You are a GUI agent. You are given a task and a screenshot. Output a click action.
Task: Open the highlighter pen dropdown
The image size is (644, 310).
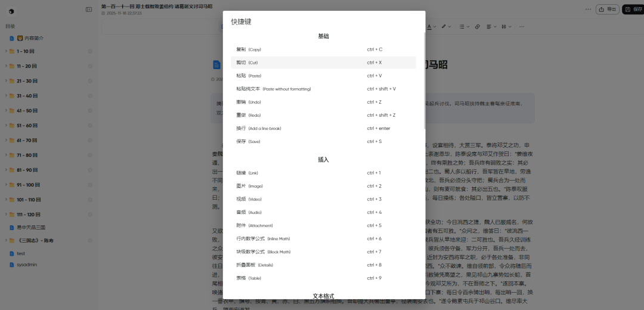pyautogui.click(x=445, y=27)
